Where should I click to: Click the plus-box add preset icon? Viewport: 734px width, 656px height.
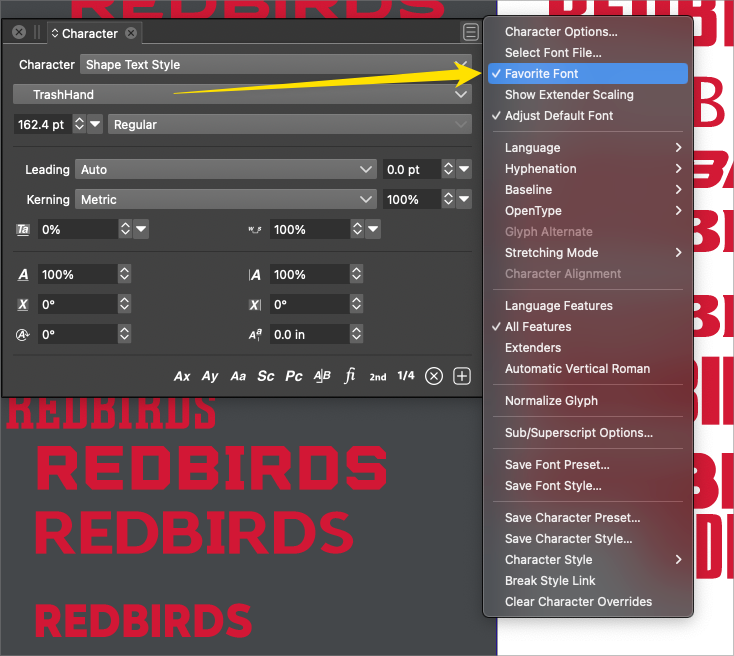[462, 376]
